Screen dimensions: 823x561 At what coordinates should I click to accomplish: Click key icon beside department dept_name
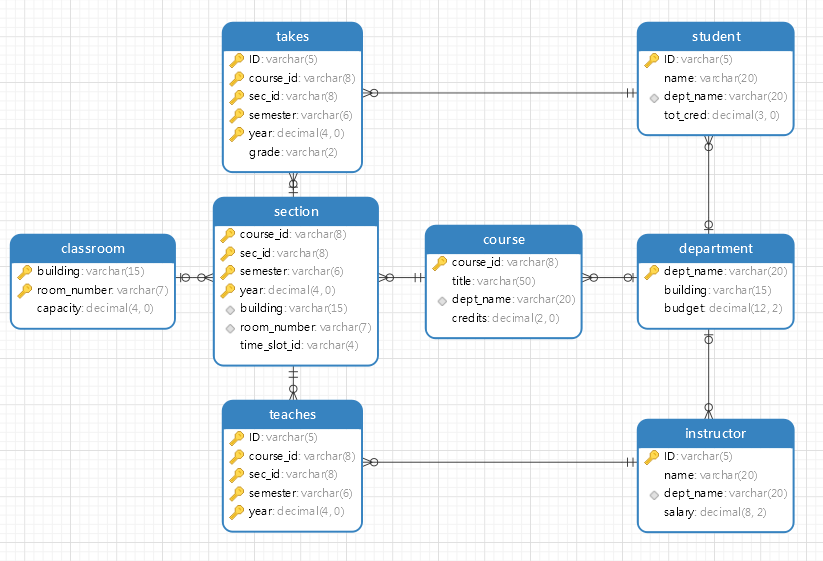652,272
